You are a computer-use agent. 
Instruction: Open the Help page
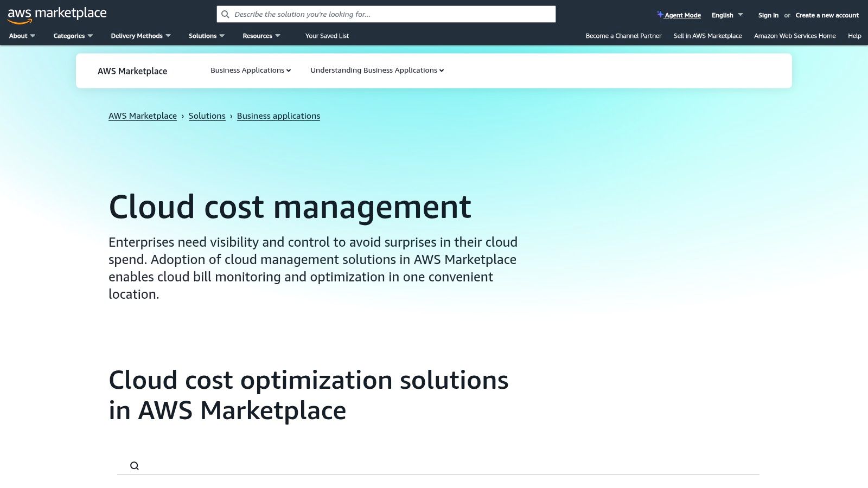click(x=854, y=36)
